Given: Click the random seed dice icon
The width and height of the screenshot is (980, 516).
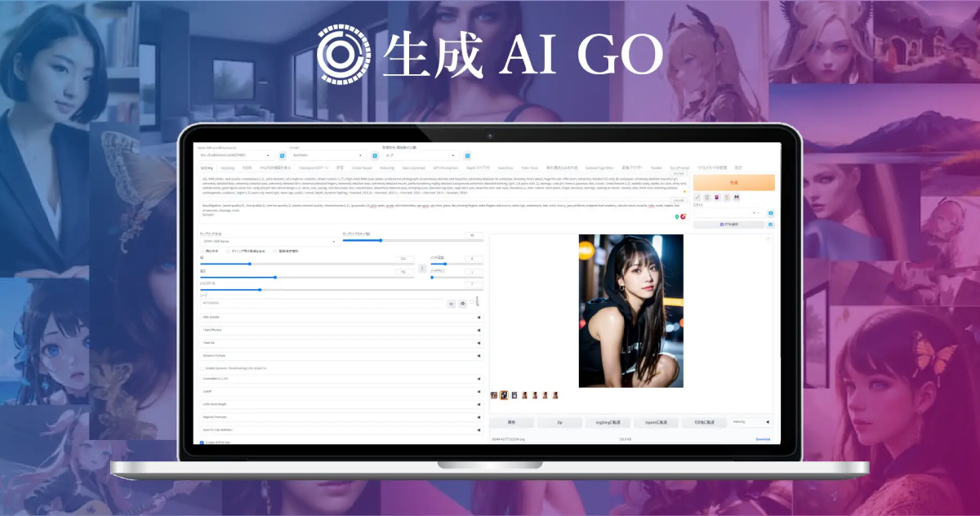Looking at the screenshot, I should pos(451,304).
